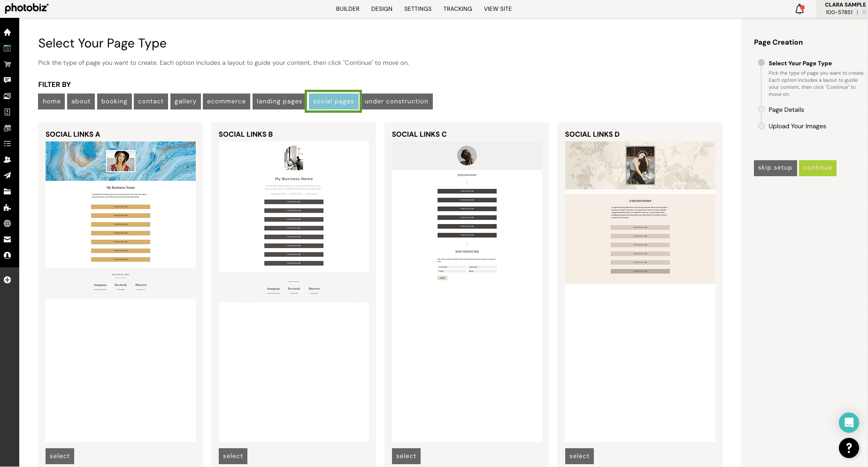
Task: Filter page types by contact
Action: tap(151, 101)
